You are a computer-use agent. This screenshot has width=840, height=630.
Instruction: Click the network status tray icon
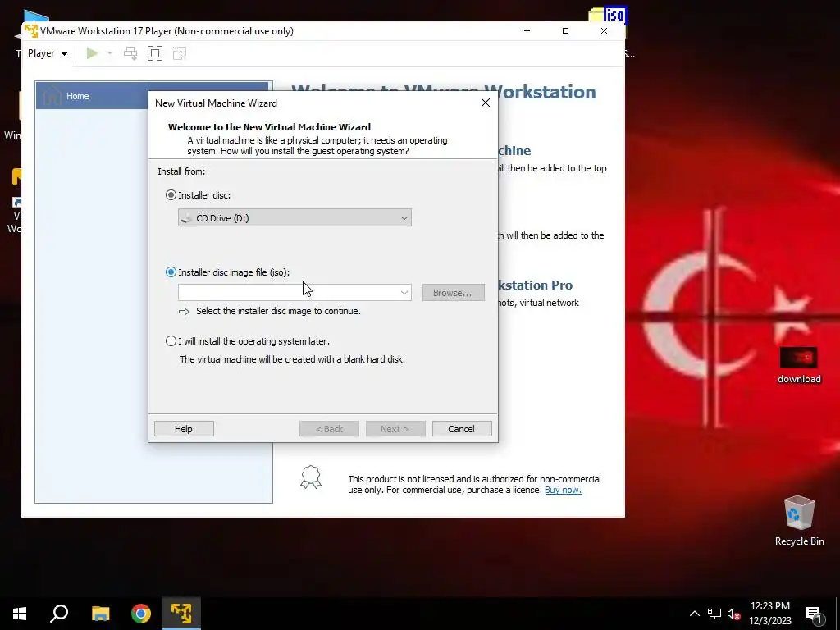714,614
